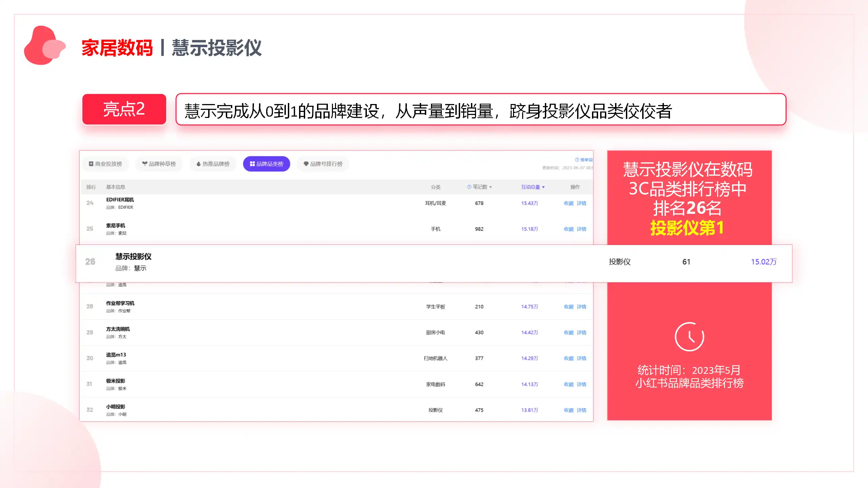Click the red blob logo
The height and width of the screenshot is (488, 868).
[x=44, y=45]
